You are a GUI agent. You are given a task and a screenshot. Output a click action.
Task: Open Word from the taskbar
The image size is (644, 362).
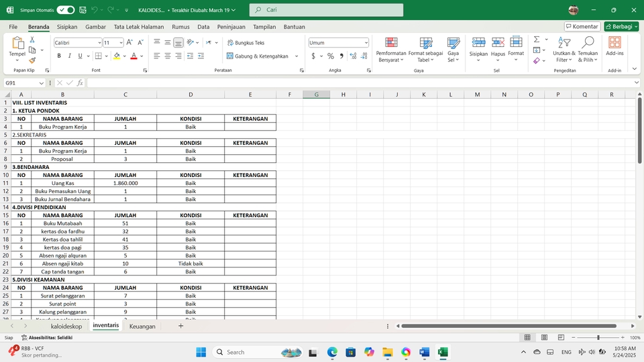(x=424, y=352)
